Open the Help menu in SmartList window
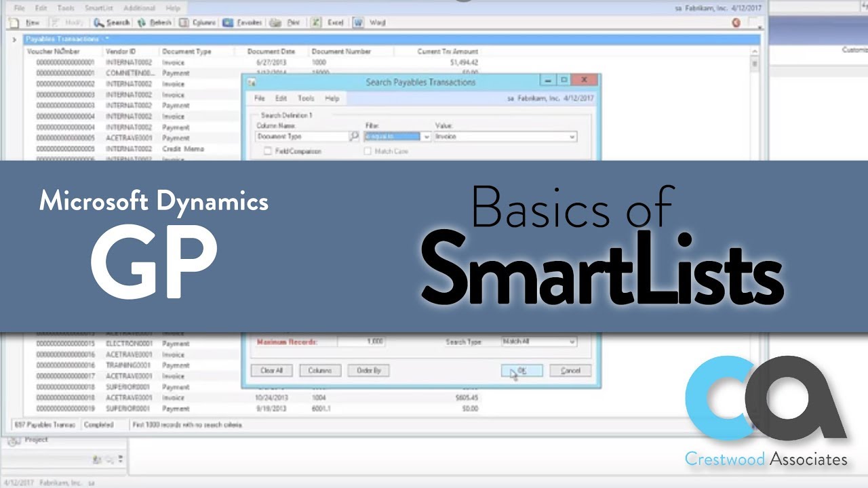Image resolution: width=868 pixels, height=488 pixels. (173, 8)
